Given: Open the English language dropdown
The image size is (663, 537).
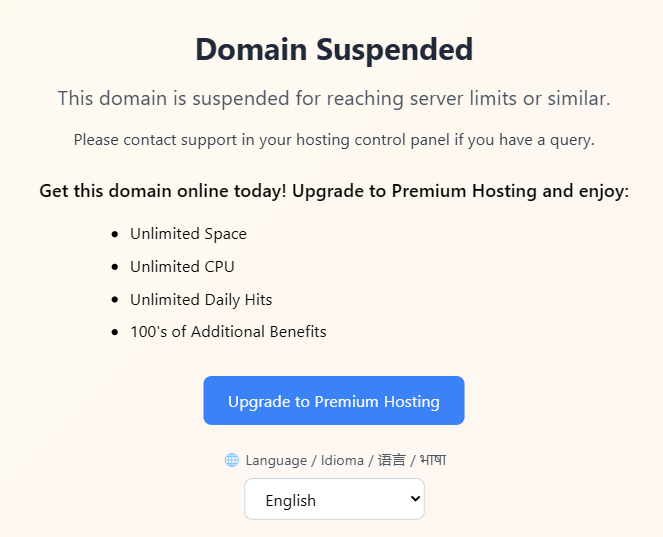Looking at the screenshot, I should click(334, 499).
